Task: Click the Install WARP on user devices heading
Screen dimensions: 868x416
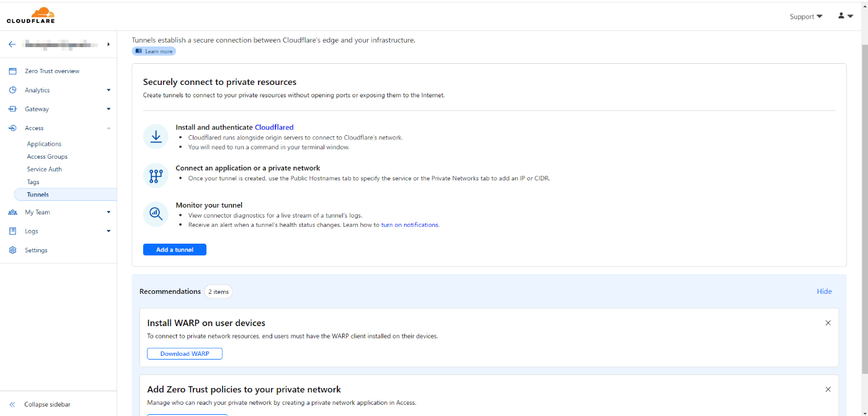Action: [206, 323]
